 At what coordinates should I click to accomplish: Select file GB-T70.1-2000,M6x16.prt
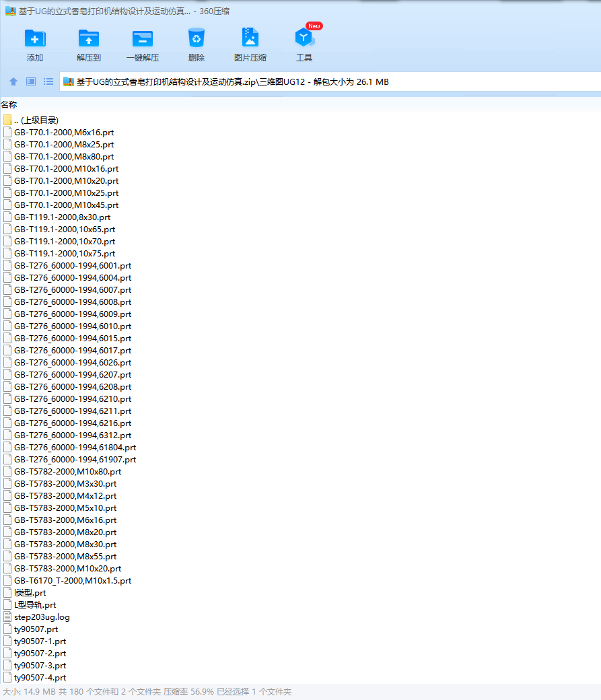tap(64, 133)
